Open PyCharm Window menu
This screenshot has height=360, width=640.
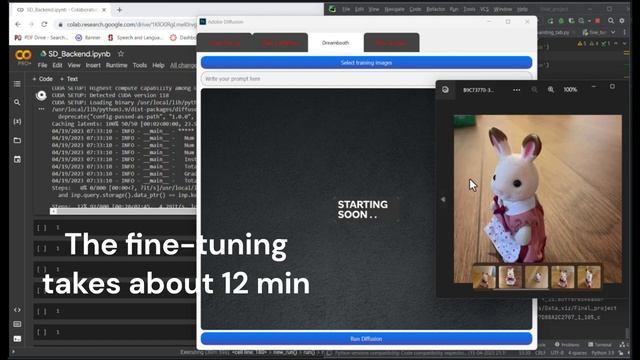[502, 9]
